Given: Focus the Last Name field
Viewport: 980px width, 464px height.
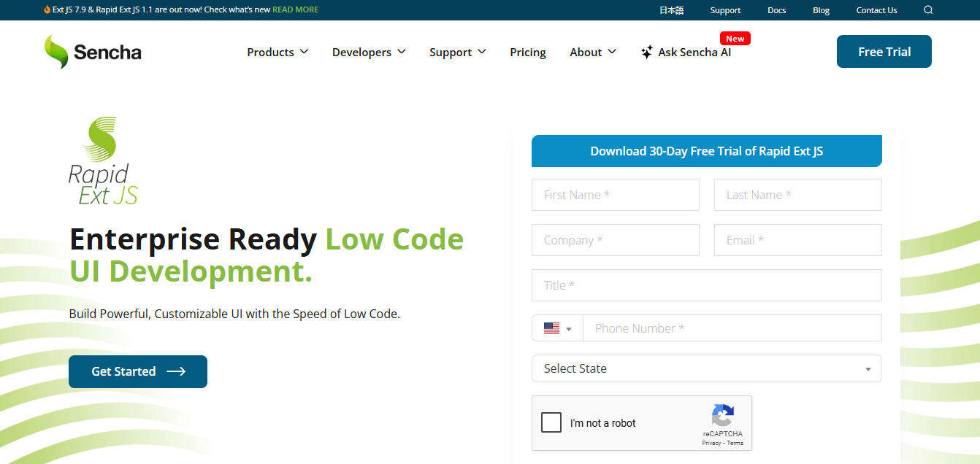Looking at the screenshot, I should (798, 195).
